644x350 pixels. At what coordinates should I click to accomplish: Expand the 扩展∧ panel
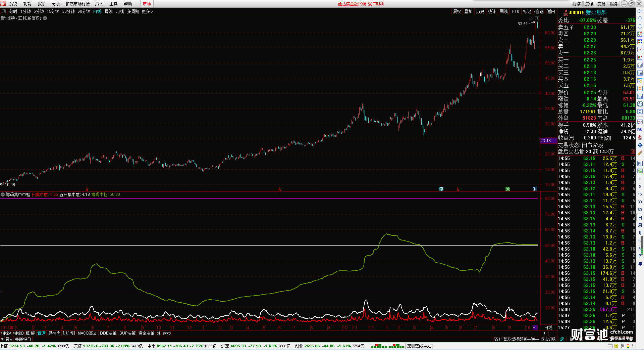click(6, 339)
